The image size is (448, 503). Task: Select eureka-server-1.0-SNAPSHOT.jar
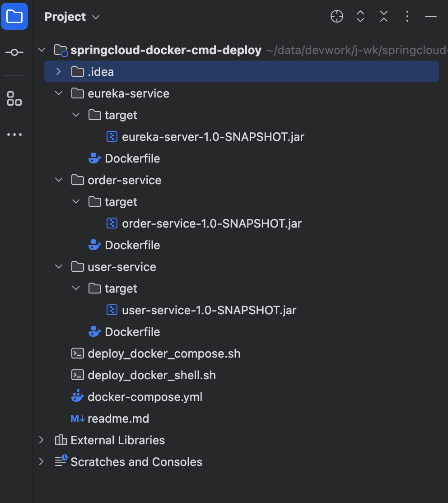[212, 136]
